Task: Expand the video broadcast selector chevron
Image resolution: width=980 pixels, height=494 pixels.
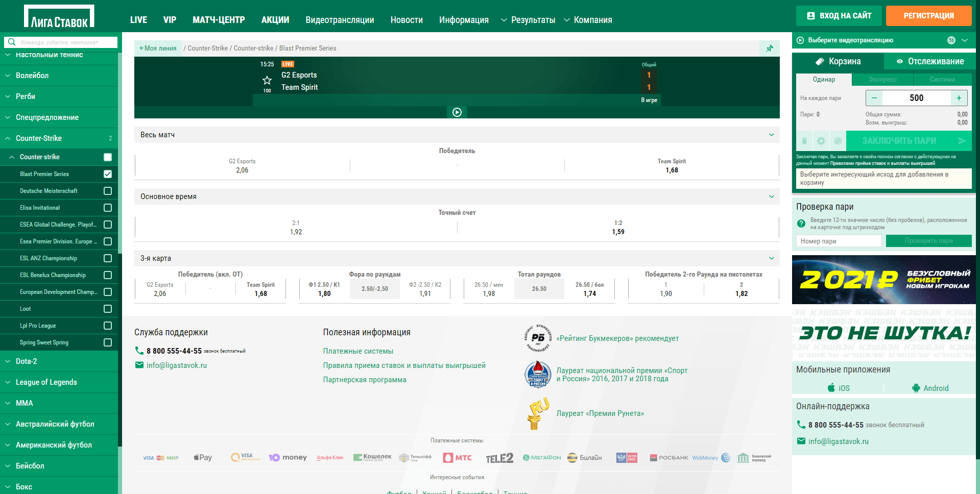Action: coord(965,40)
